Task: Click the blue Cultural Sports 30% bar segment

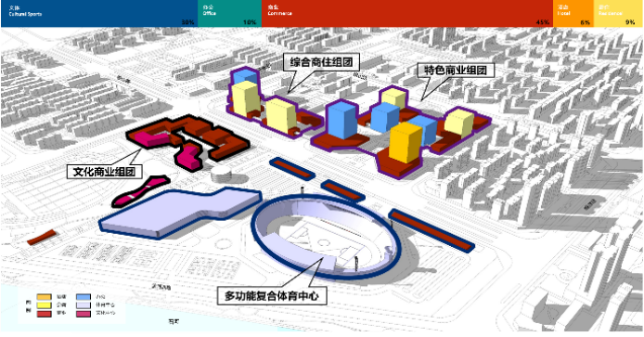Action: [99, 14]
